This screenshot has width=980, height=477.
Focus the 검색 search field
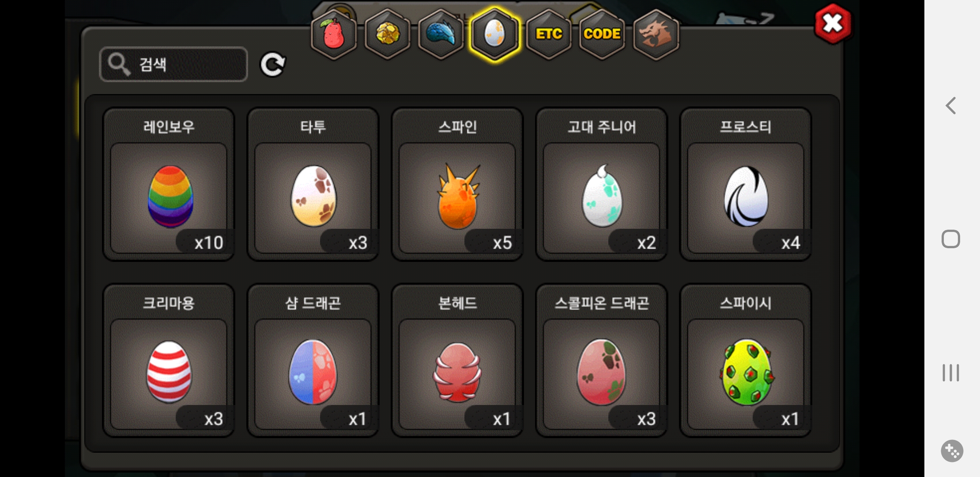click(173, 64)
